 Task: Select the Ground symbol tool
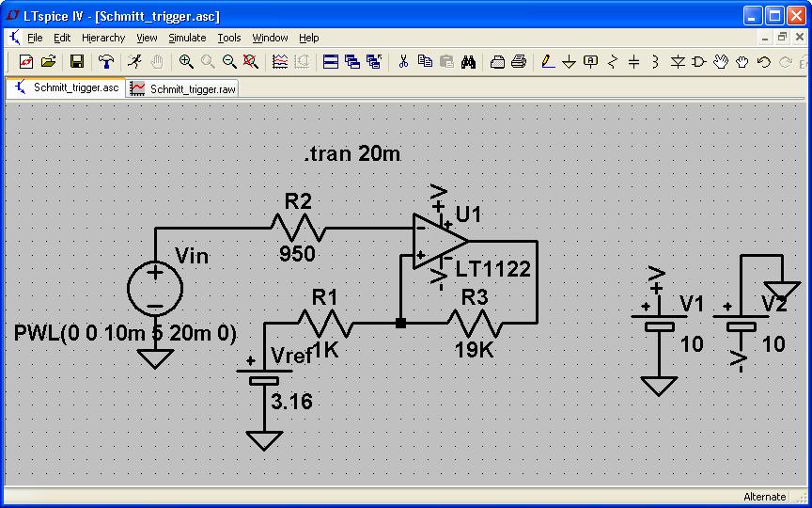570,62
